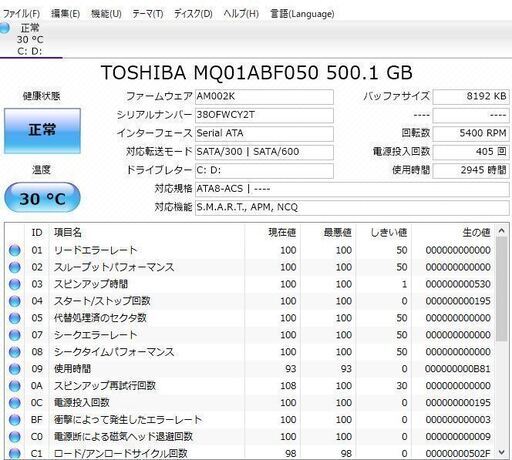Click status icon for row 01 リードエラーレート
The image size is (512, 460).
pos(14,250)
